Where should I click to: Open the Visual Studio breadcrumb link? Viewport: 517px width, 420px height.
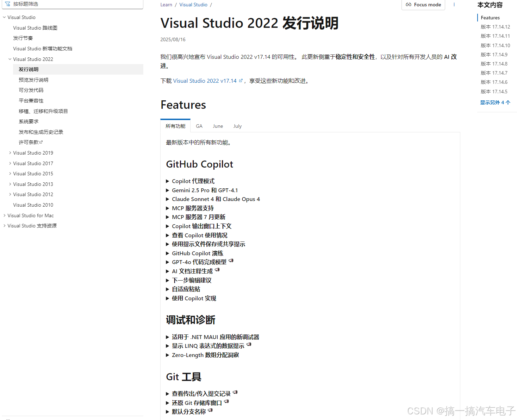193,5
